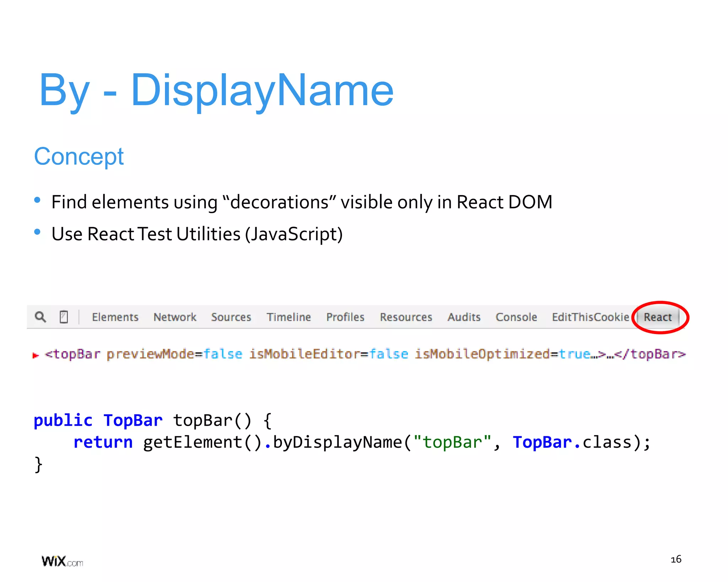This screenshot has width=728, height=582.
Task: Expand the topBar element tree arrow
Action: (x=36, y=355)
